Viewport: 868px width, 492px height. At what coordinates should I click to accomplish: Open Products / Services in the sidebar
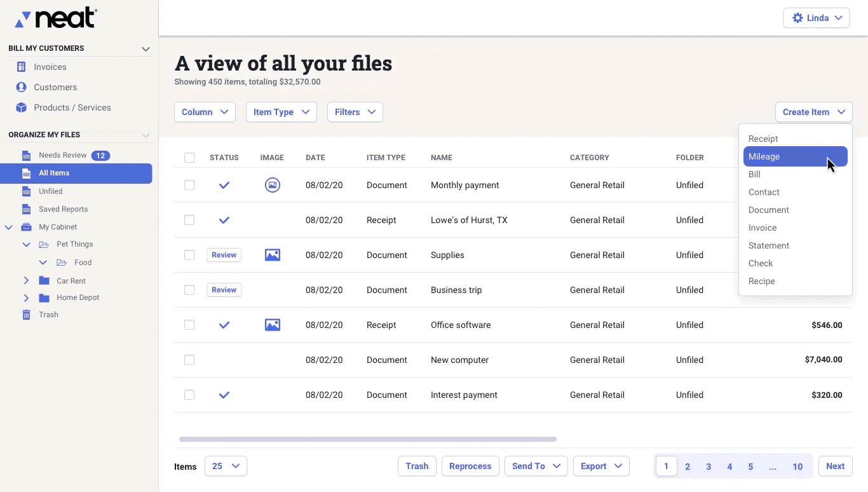pos(73,107)
